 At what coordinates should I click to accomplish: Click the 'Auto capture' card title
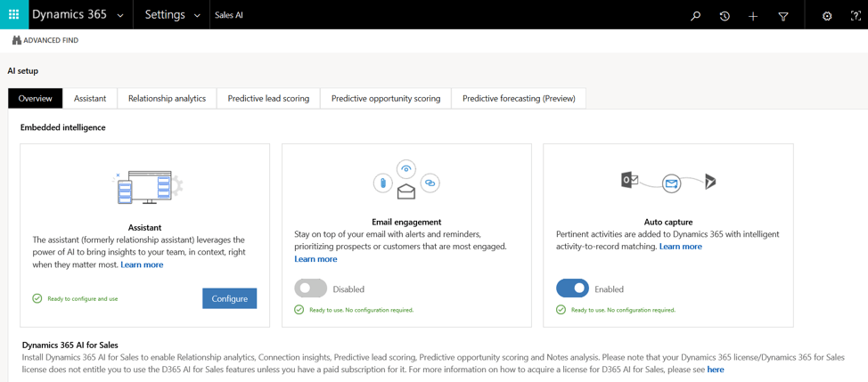668,223
